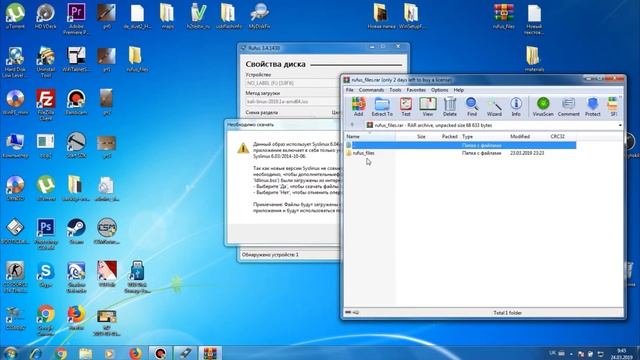Open the Firefox desktop shortcut
Viewport: 640px width, 360px height.
pyautogui.click(x=76, y=317)
